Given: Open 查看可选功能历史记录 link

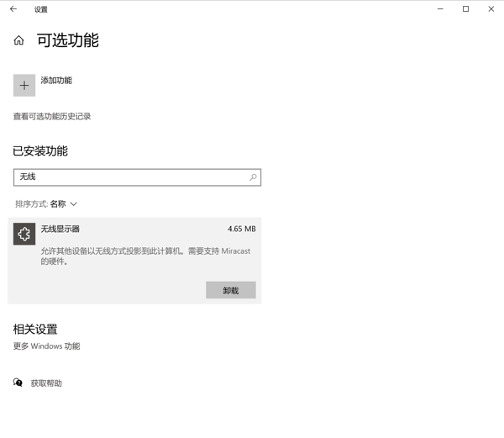Looking at the screenshot, I should pyautogui.click(x=52, y=117).
